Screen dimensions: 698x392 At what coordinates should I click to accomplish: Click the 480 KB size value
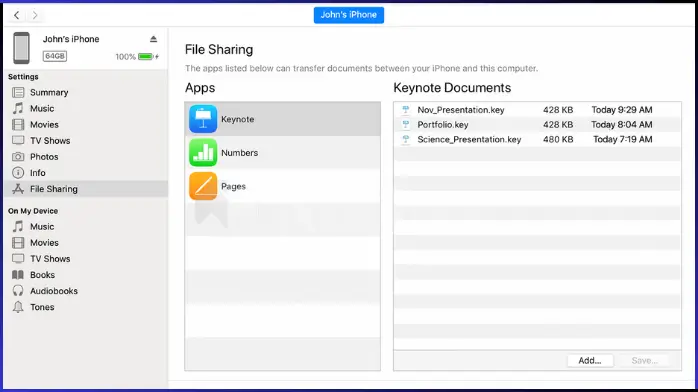point(558,139)
